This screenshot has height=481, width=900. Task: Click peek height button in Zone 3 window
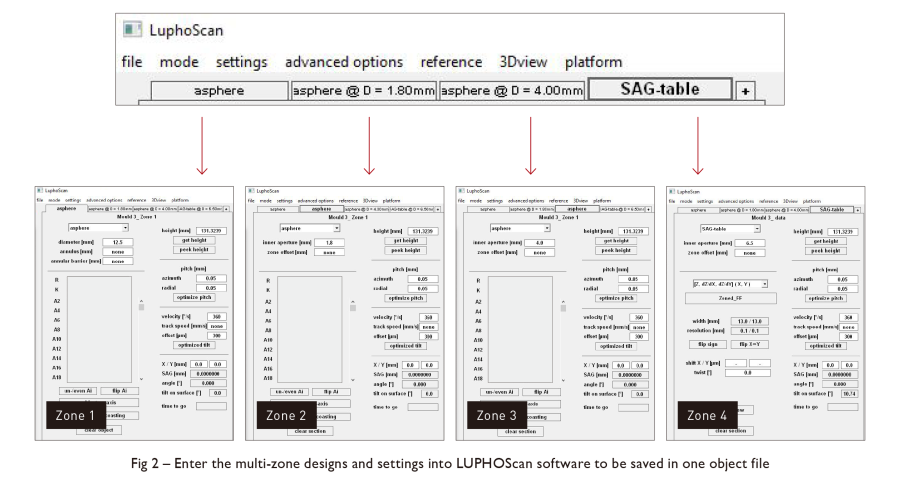coord(616,250)
